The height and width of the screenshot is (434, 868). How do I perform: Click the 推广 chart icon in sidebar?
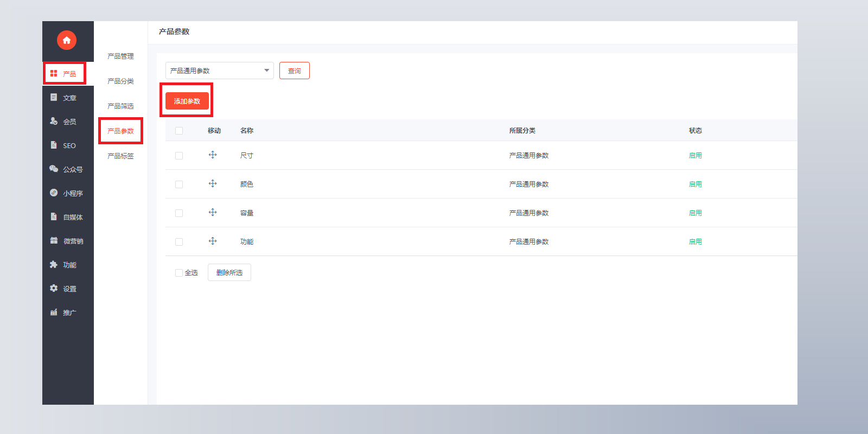[x=54, y=312]
